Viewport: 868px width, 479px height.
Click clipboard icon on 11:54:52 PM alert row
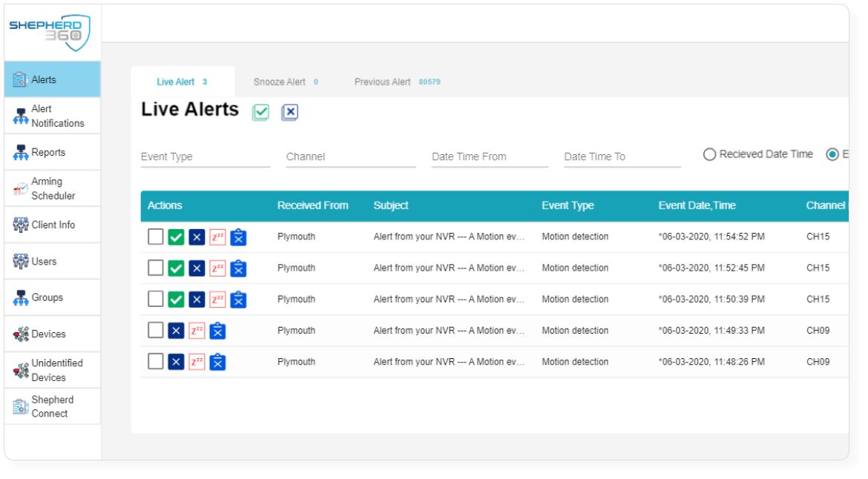click(x=238, y=237)
